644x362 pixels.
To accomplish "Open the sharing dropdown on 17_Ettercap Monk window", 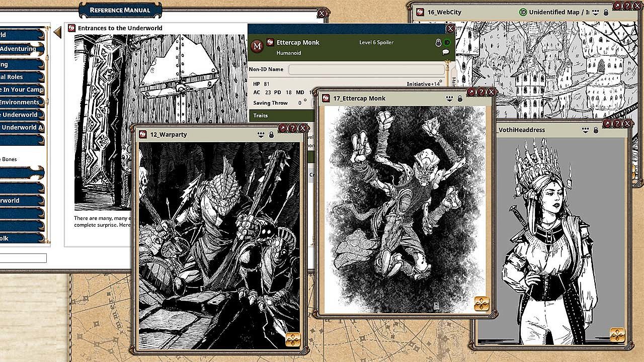I will pos(449,99).
